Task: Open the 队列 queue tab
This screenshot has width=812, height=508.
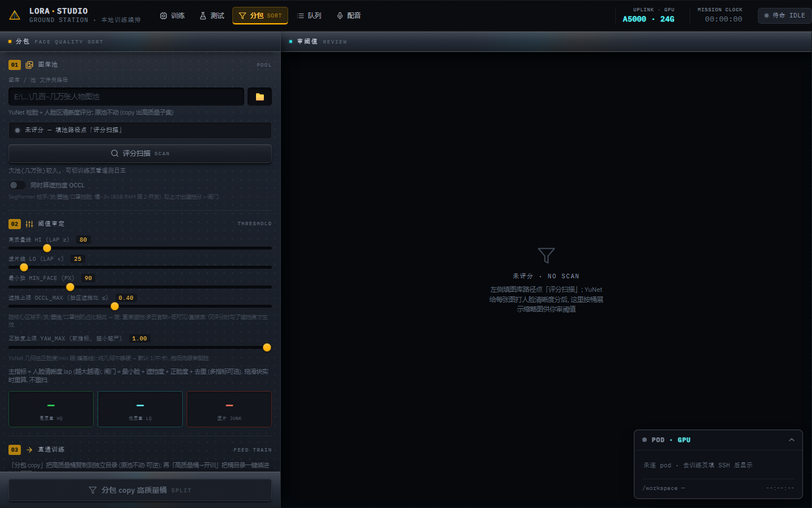Action: click(309, 16)
